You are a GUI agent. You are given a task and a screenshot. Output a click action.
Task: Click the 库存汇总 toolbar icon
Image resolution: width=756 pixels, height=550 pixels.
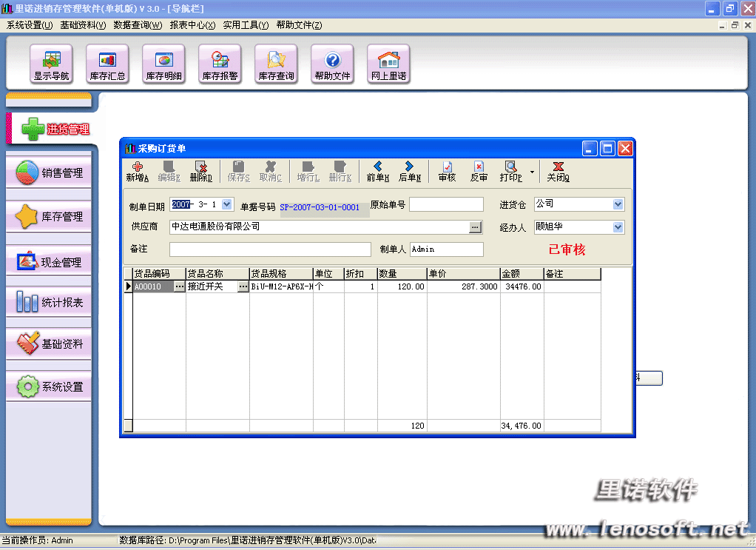[107, 64]
